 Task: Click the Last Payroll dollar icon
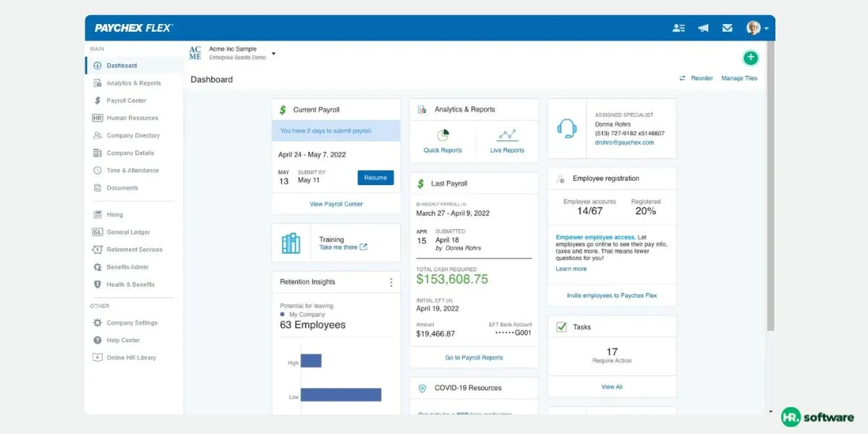pyautogui.click(x=422, y=184)
